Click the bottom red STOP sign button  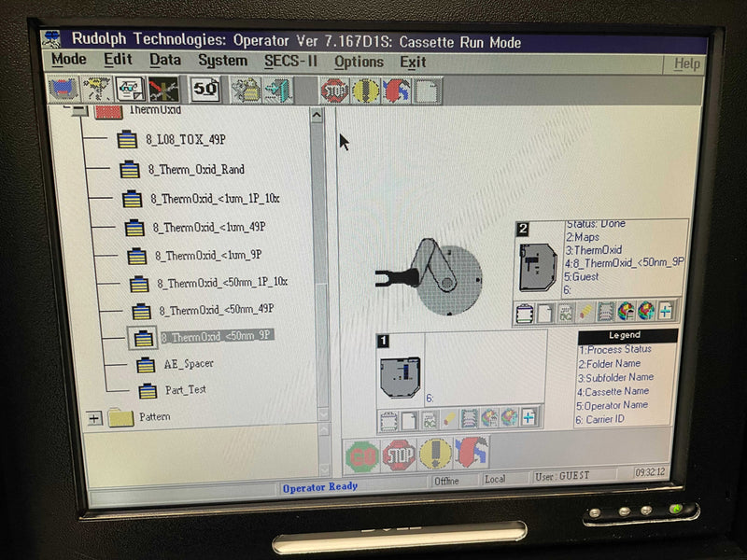pyautogui.click(x=399, y=455)
